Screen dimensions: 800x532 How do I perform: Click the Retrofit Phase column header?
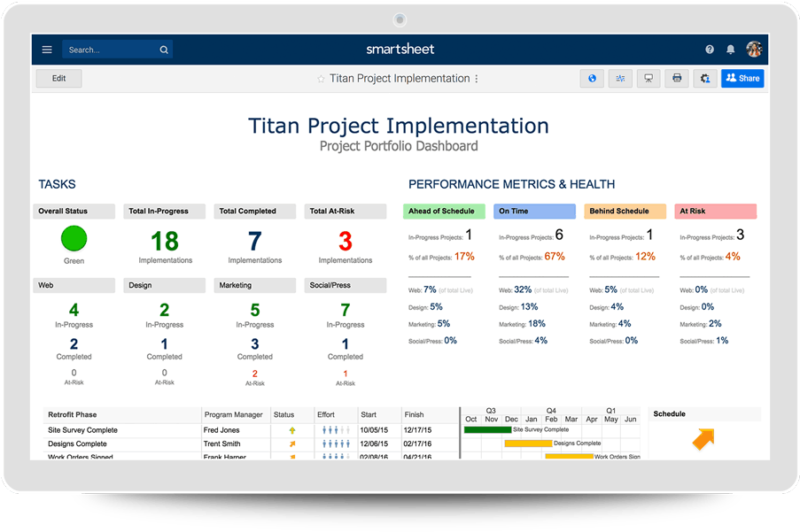point(73,415)
